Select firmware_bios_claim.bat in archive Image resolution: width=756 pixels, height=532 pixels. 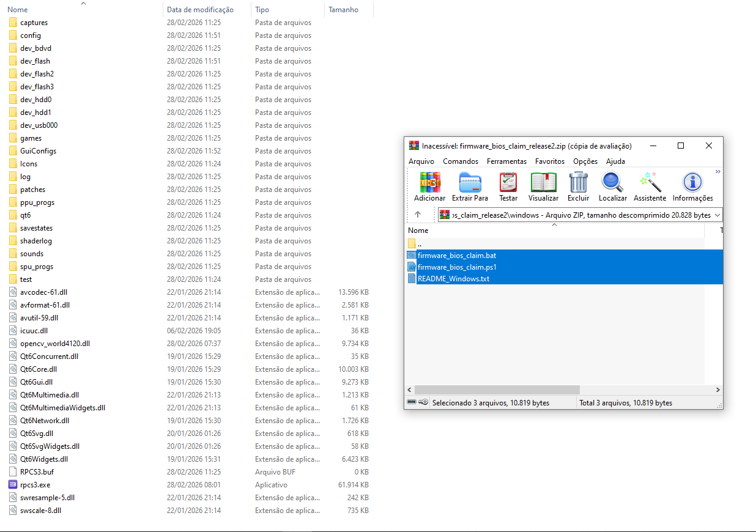coord(456,255)
